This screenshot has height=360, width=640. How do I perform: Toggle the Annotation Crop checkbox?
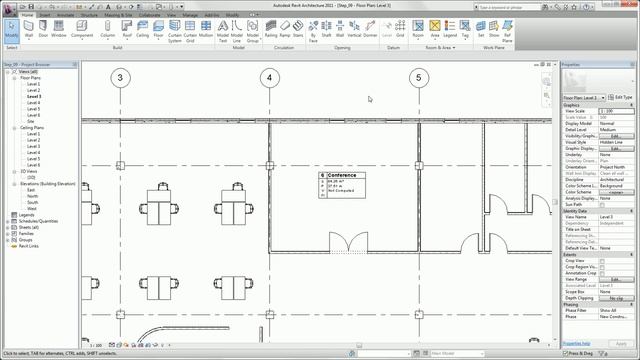602,273
